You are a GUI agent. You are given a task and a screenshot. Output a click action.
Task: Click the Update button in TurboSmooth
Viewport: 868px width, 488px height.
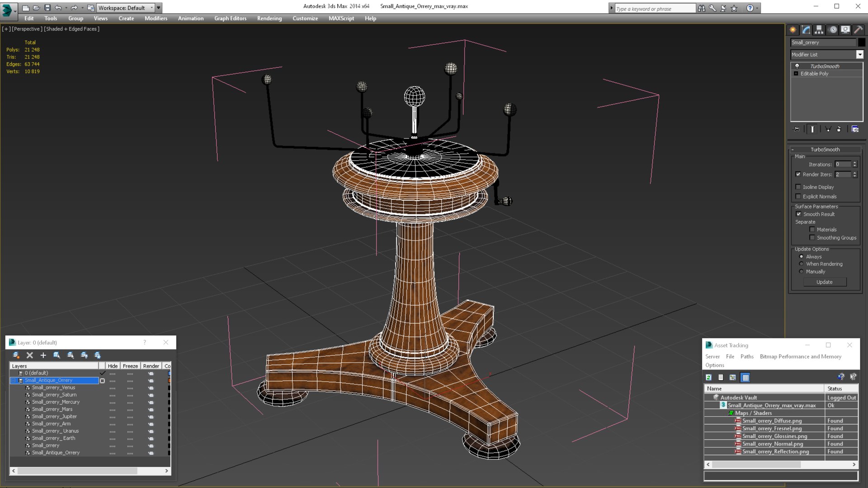tap(824, 282)
